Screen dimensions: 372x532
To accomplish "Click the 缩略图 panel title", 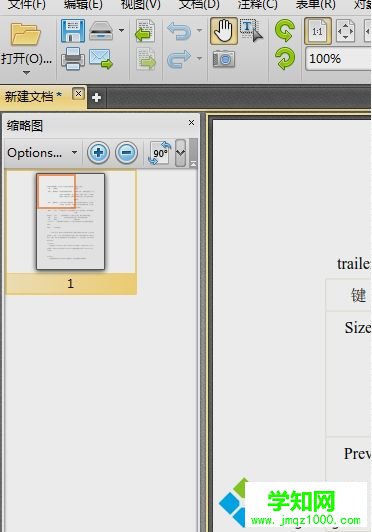I will click(x=24, y=126).
